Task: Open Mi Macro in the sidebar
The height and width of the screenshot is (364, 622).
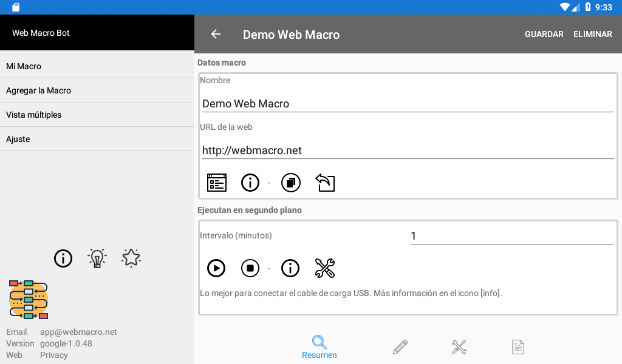Action: pyautogui.click(x=97, y=66)
